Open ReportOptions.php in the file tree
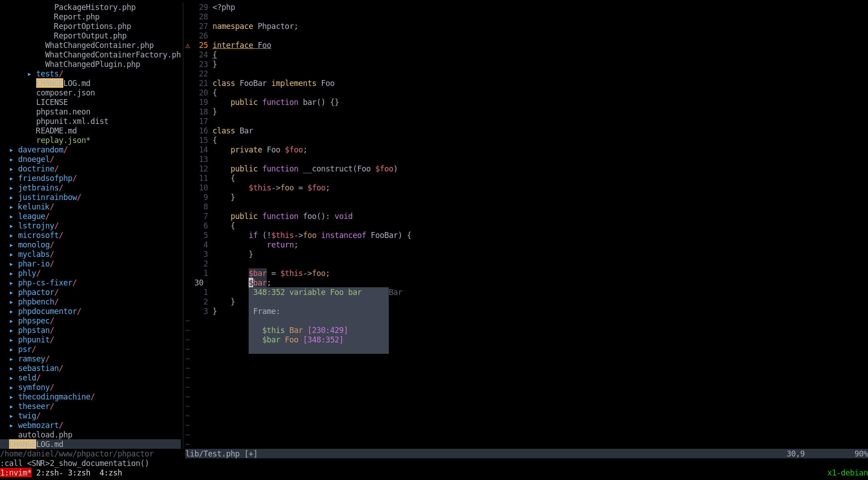Screen dimensions: 868x480 (93, 26)
